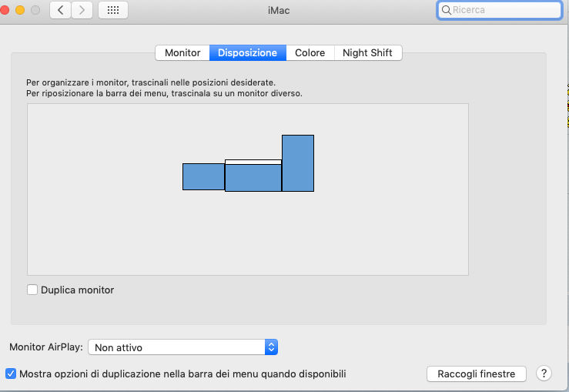Click the white menu bar strip
The width and height of the screenshot is (569, 392).
pos(253,162)
